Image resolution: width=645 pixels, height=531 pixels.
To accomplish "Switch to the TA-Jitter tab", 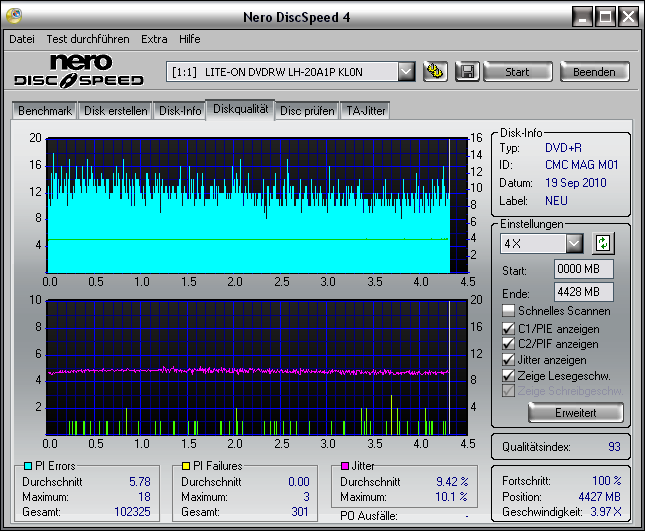I will pos(366,111).
